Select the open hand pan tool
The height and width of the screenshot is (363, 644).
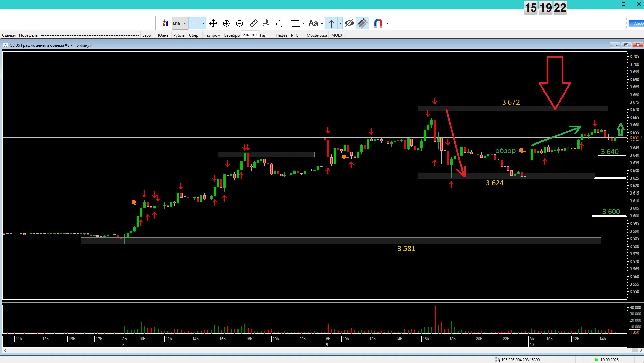[x=279, y=23]
